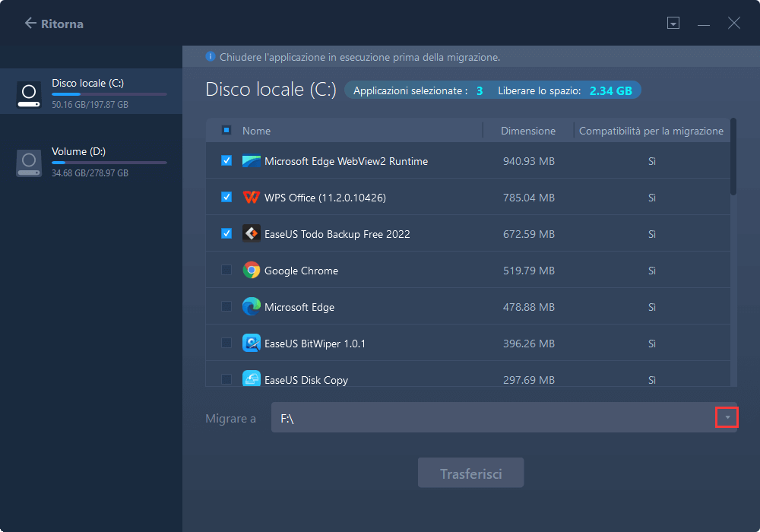Screen dimensions: 760x532
Task: Check the EaseUS Disk Copy checkbox
Action: point(226,379)
